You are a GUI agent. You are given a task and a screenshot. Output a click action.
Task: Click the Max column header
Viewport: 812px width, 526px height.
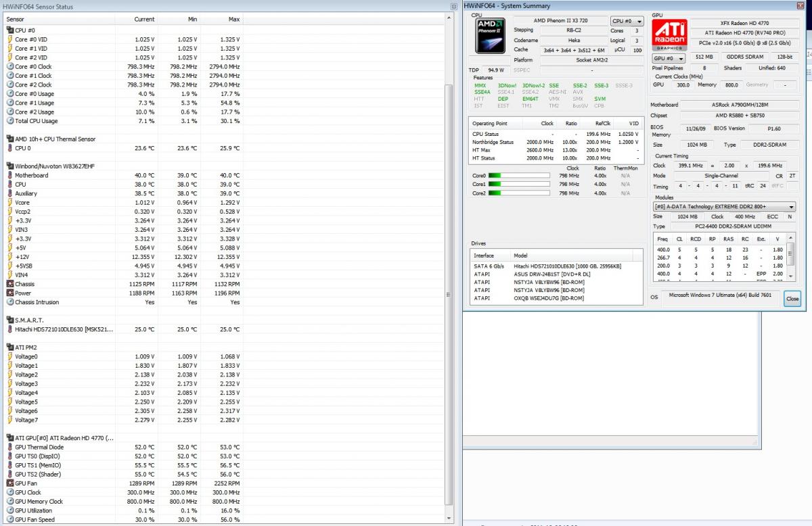[221, 19]
